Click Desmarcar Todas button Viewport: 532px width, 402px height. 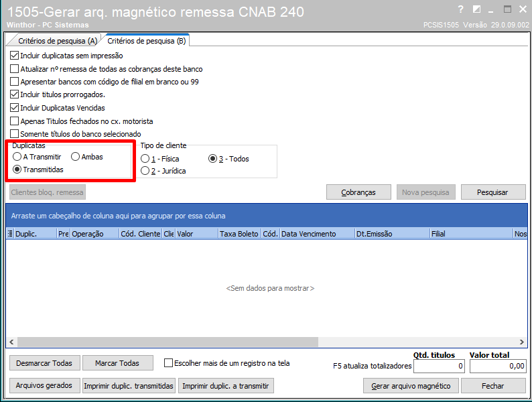pyautogui.click(x=44, y=363)
